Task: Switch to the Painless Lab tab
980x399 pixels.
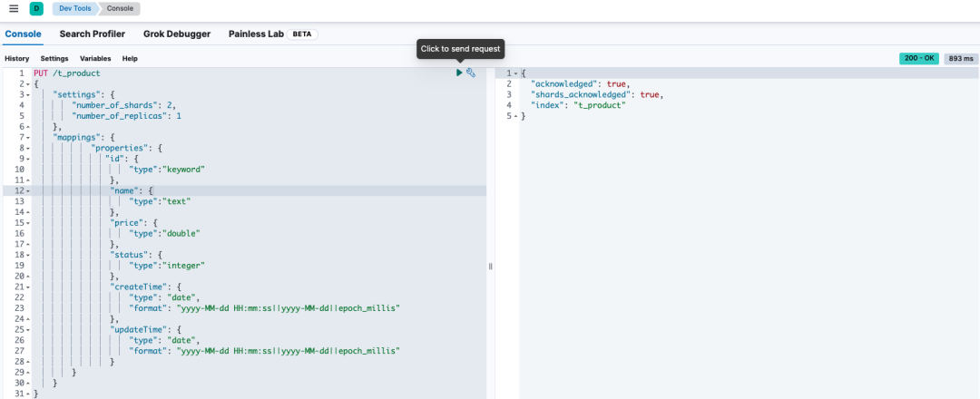Action: tap(256, 34)
